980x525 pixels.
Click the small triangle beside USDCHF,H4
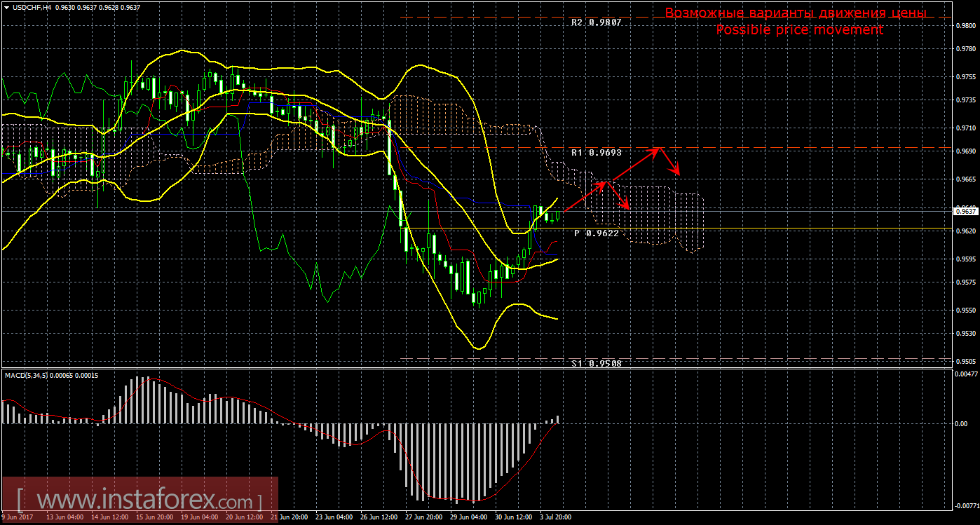click(x=6, y=8)
